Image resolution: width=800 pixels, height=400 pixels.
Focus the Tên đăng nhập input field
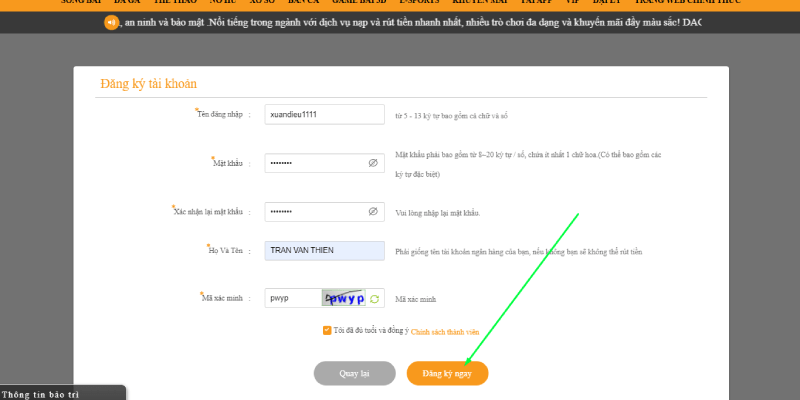324,114
